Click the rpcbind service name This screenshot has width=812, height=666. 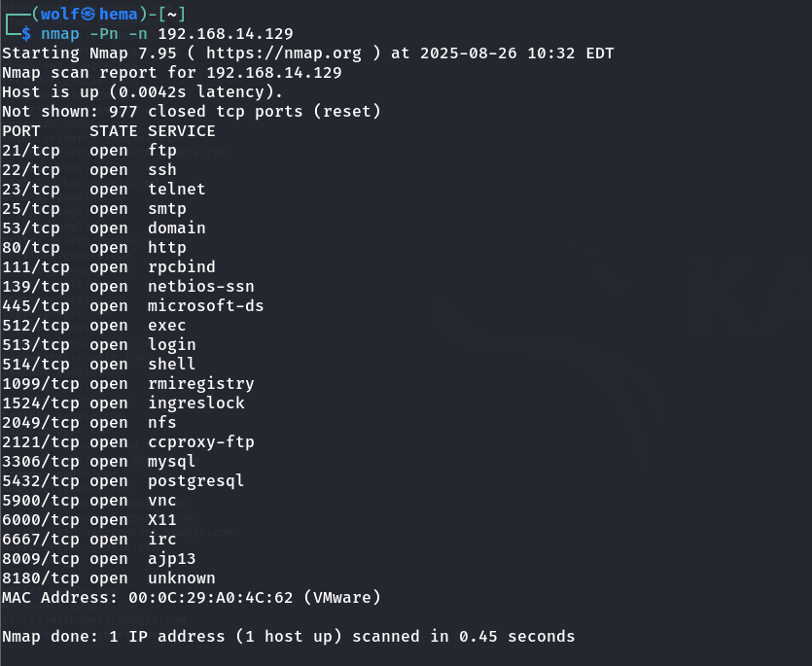pos(181,266)
